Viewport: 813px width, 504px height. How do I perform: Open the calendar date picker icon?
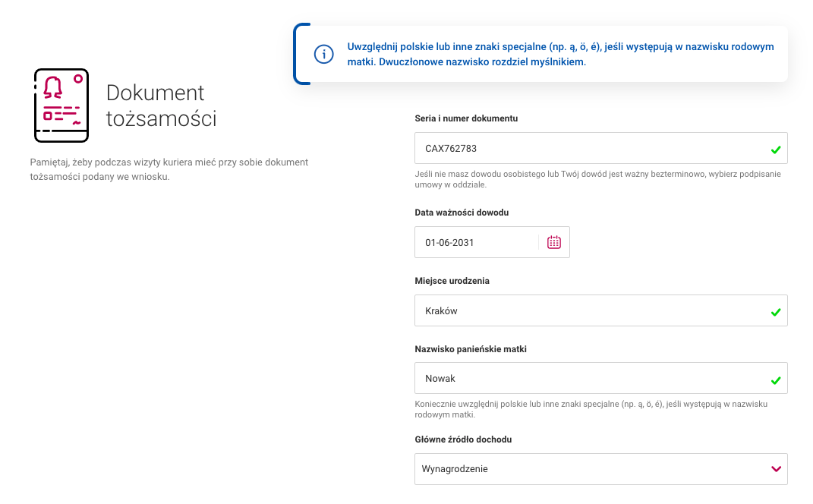553,242
